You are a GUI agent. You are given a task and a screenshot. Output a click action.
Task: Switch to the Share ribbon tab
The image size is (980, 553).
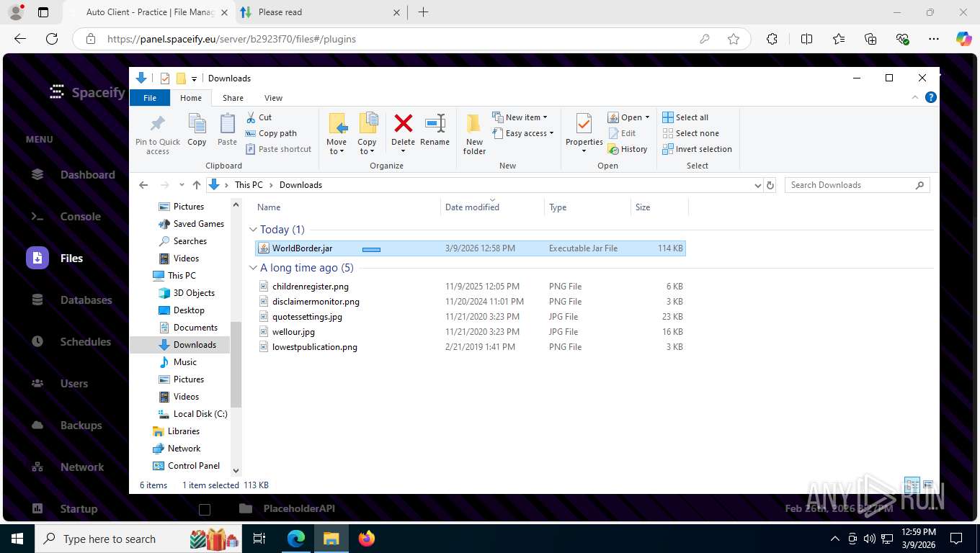(x=233, y=98)
